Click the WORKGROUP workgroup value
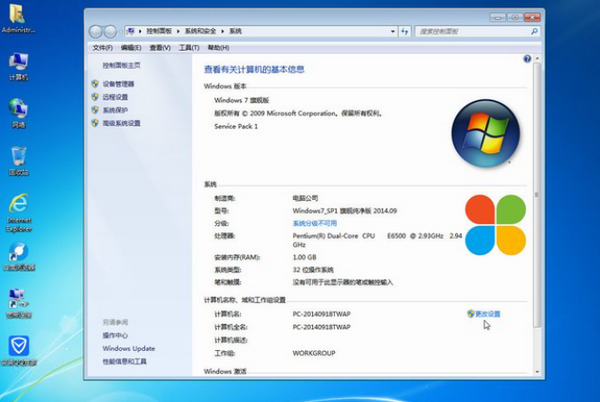This screenshot has width=600, height=402. 314,353
